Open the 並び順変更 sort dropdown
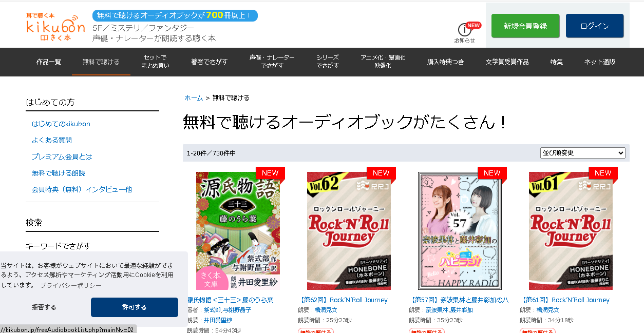Image resolution: width=644 pixels, height=333 pixels. click(x=583, y=153)
